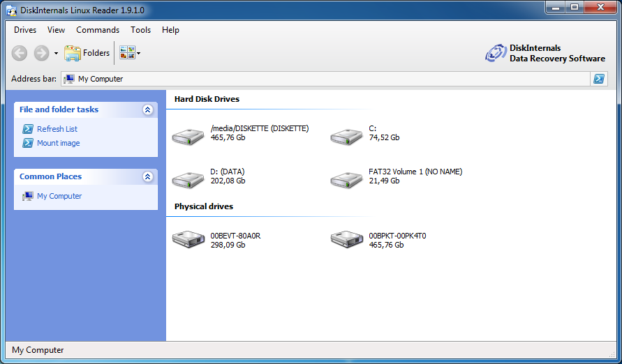Click the My Computer status bar text

pyautogui.click(x=38, y=350)
